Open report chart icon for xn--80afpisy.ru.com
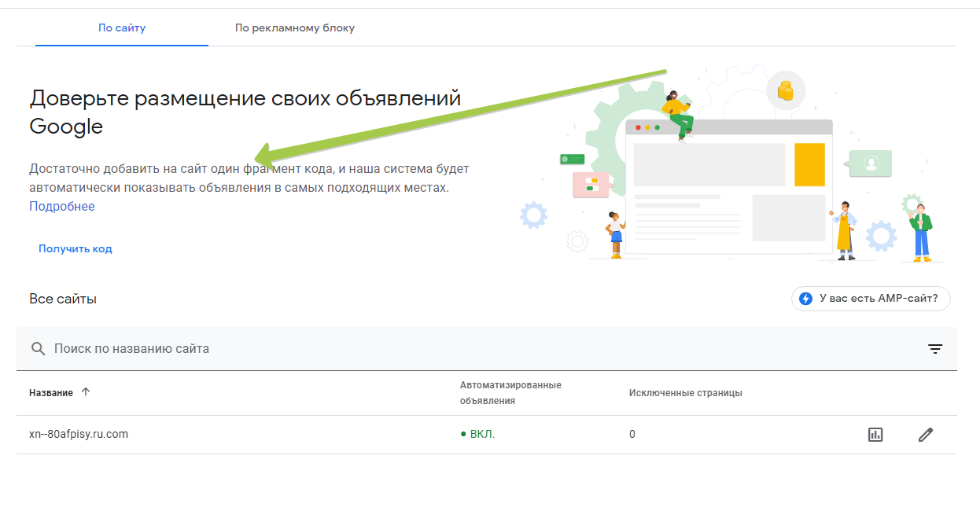 tap(875, 434)
